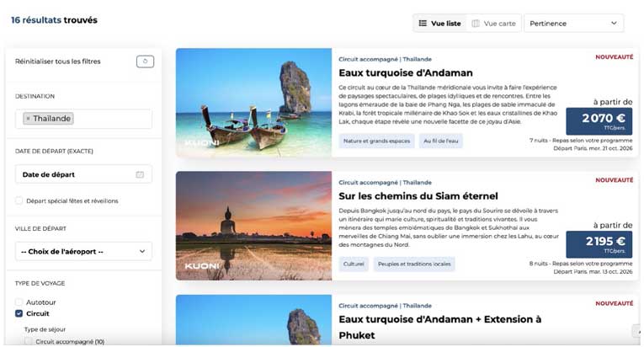
Task: Check the Autotour trip type
Action: pyautogui.click(x=19, y=302)
